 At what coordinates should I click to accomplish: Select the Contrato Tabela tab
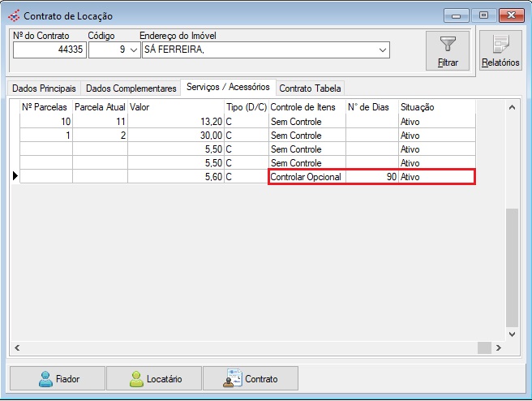(x=311, y=88)
